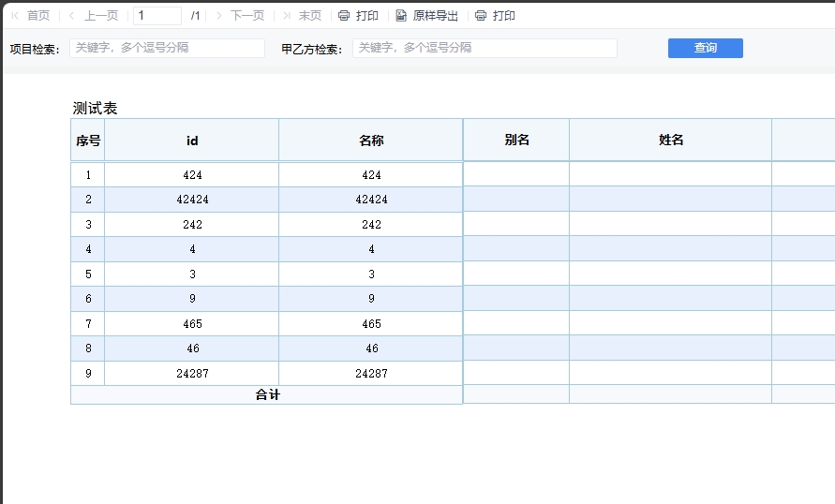Click id cell 3 in row 5

click(192, 274)
